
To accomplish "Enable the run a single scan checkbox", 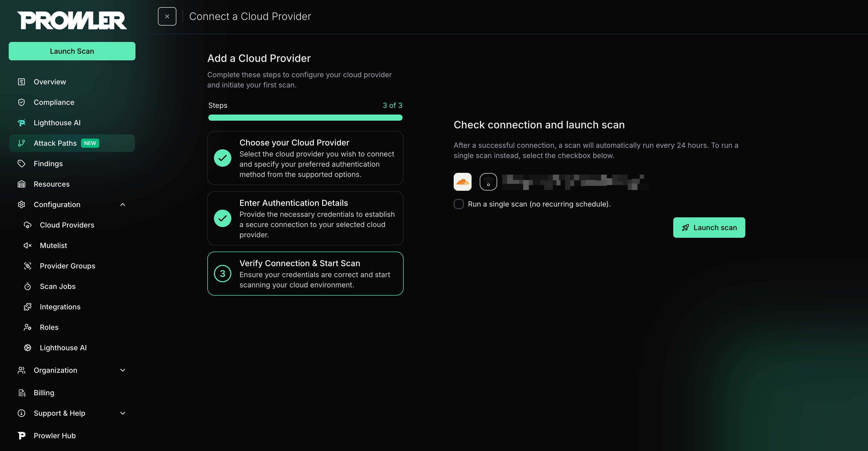I will coord(459,204).
